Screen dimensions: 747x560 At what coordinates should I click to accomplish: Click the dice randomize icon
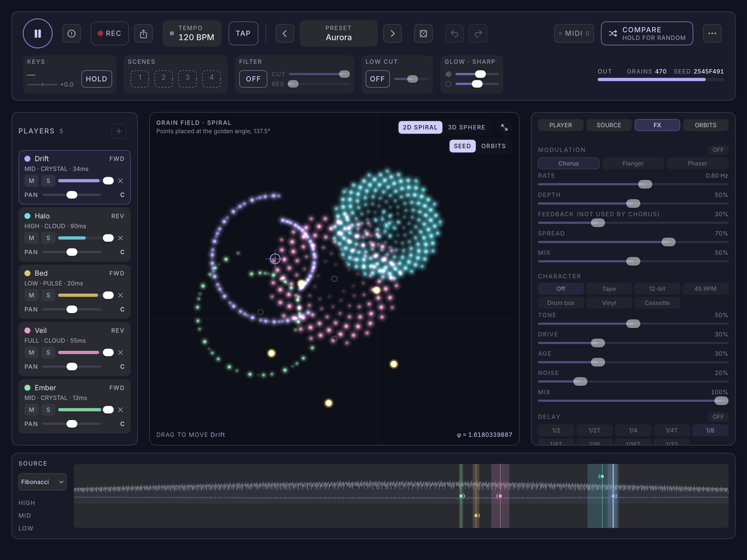coord(423,34)
